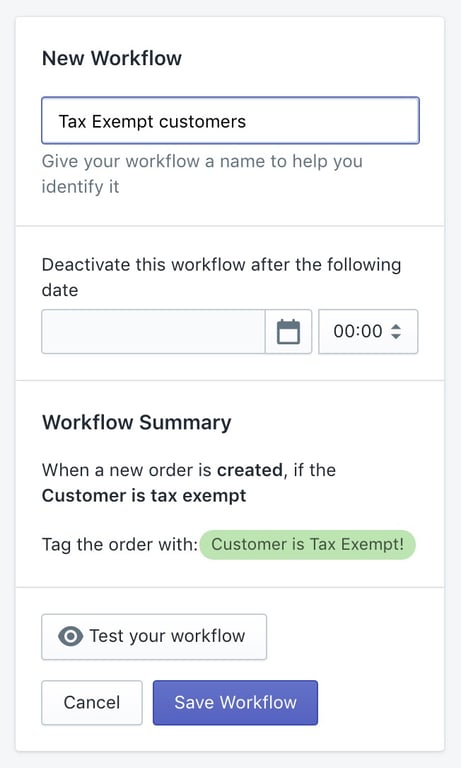Decrease time with the down stepper arrow
Screen dimensions: 461x768
(x=396, y=336)
